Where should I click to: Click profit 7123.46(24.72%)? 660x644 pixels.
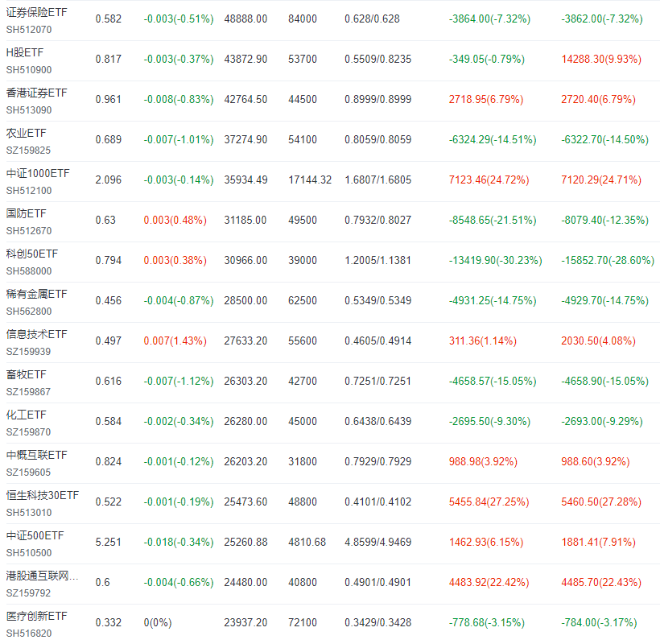pos(489,180)
